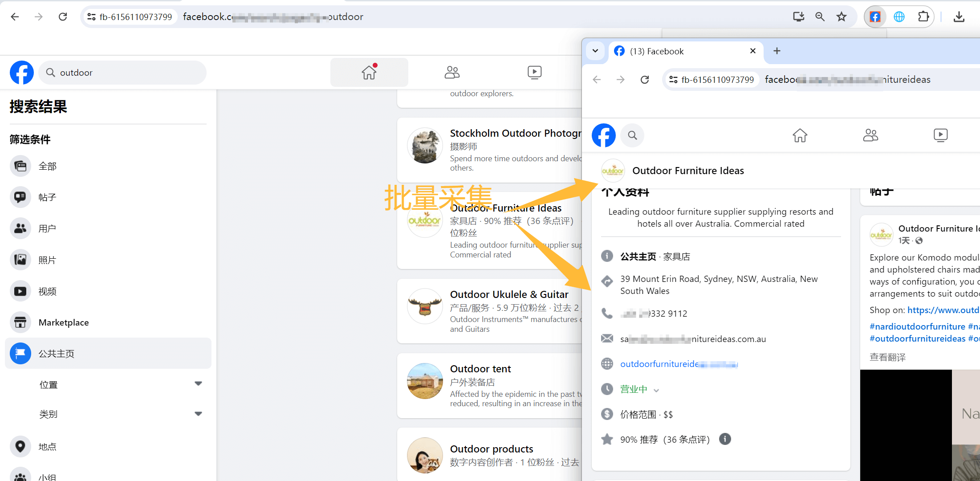Click Outdoor products avatar thumbnail
The width and height of the screenshot is (980, 481).
[x=425, y=455]
